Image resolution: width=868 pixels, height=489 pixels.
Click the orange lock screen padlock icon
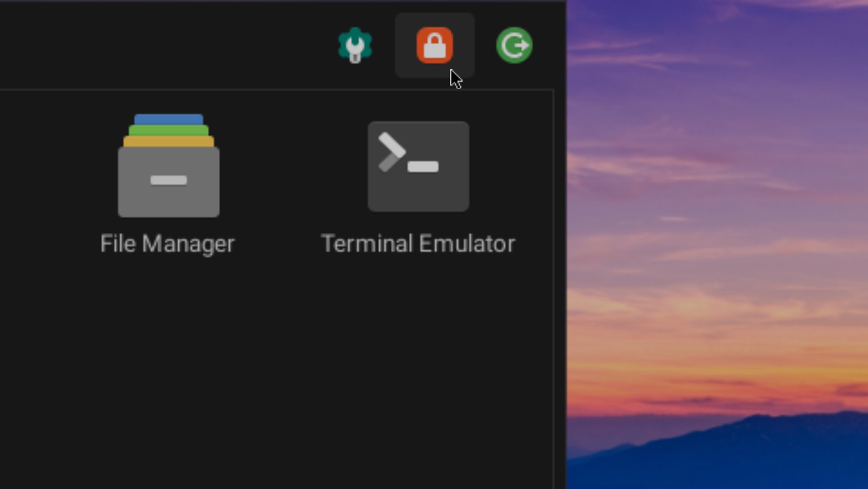point(434,45)
